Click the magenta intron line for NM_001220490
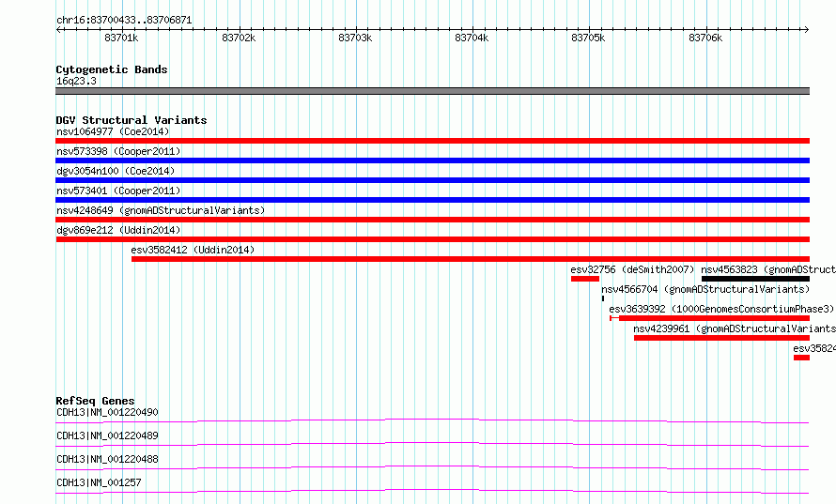This screenshot has width=836, height=504. [x=432, y=420]
